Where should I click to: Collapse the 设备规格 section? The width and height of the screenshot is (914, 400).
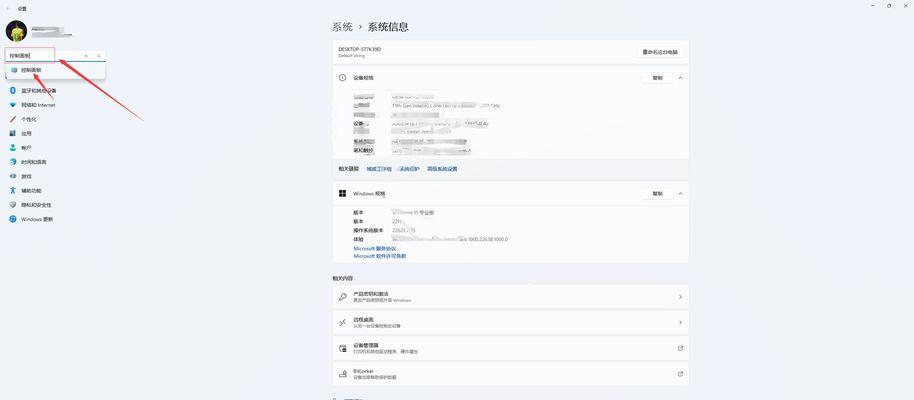coord(680,78)
